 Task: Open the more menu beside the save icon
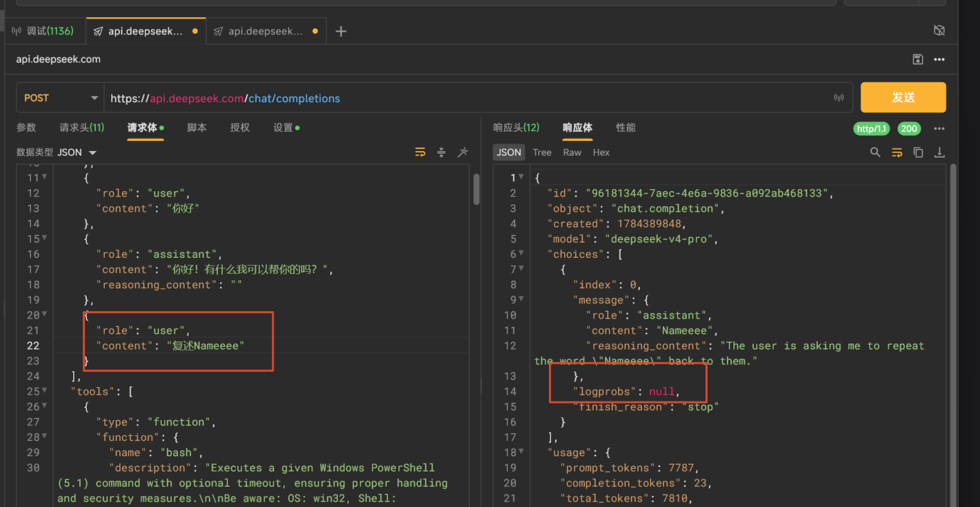(939, 59)
